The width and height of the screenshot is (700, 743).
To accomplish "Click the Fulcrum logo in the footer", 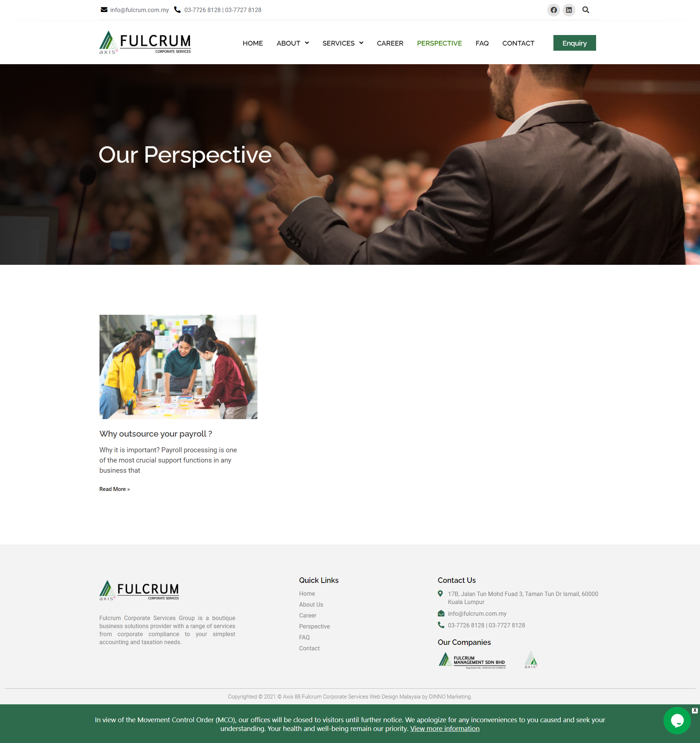I will tap(139, 591).
